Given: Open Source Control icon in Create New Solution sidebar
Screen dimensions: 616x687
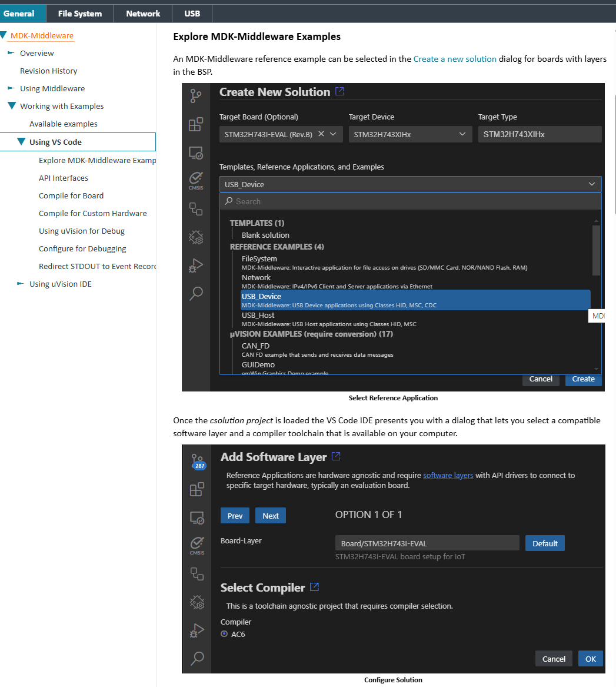Looking at the screenshot, I should (196, 95).
